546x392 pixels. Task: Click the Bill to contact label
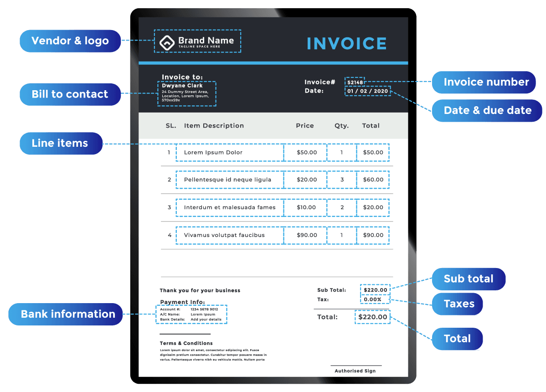tap(70, 94)
